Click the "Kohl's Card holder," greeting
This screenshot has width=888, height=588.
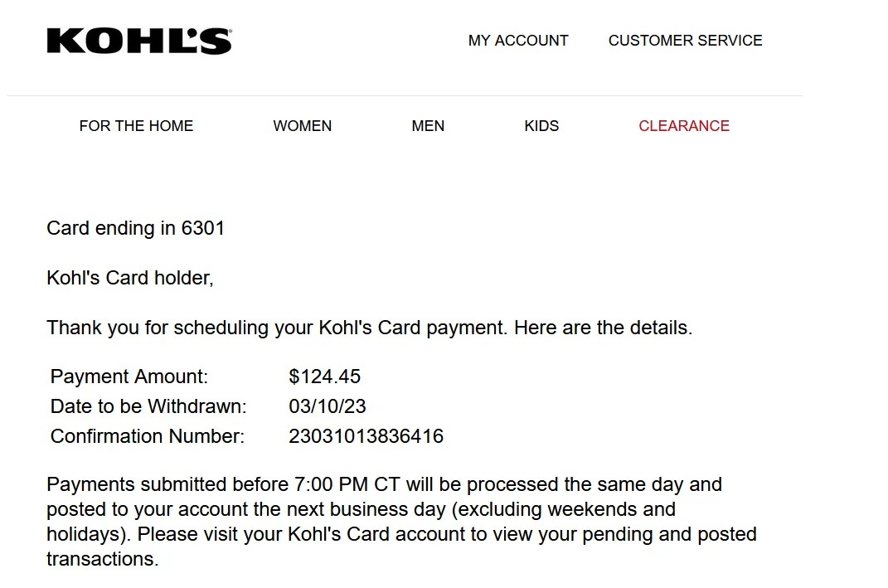pyautogui.click(x=130, y=278)
